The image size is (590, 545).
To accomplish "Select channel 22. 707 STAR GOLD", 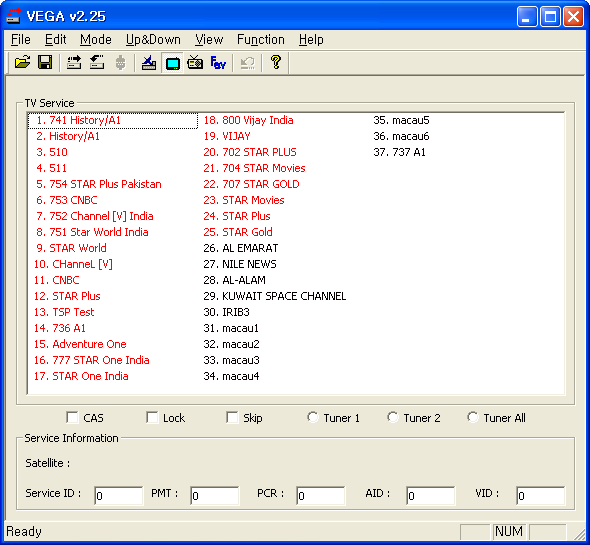I will pos(251,184).
